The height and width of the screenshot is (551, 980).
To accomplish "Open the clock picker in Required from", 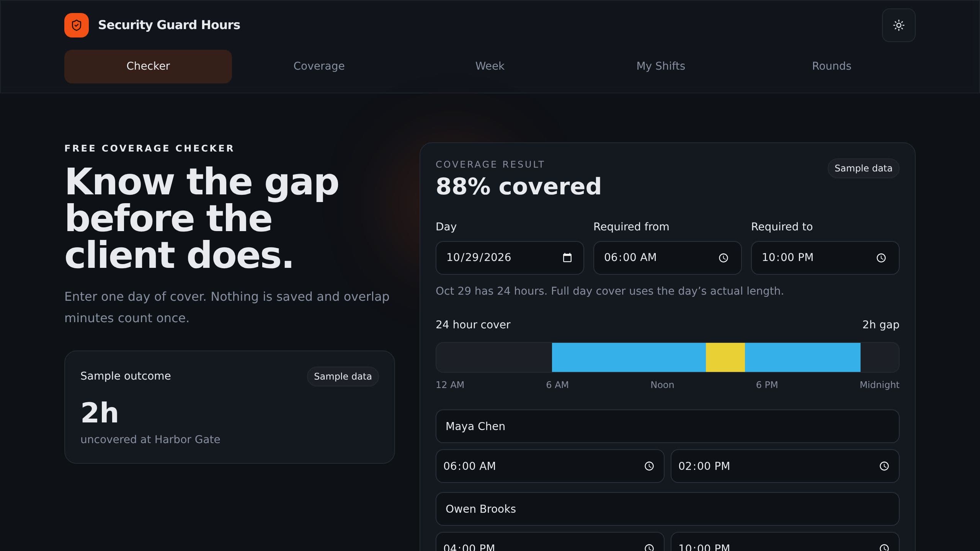I will click(723, 258).
